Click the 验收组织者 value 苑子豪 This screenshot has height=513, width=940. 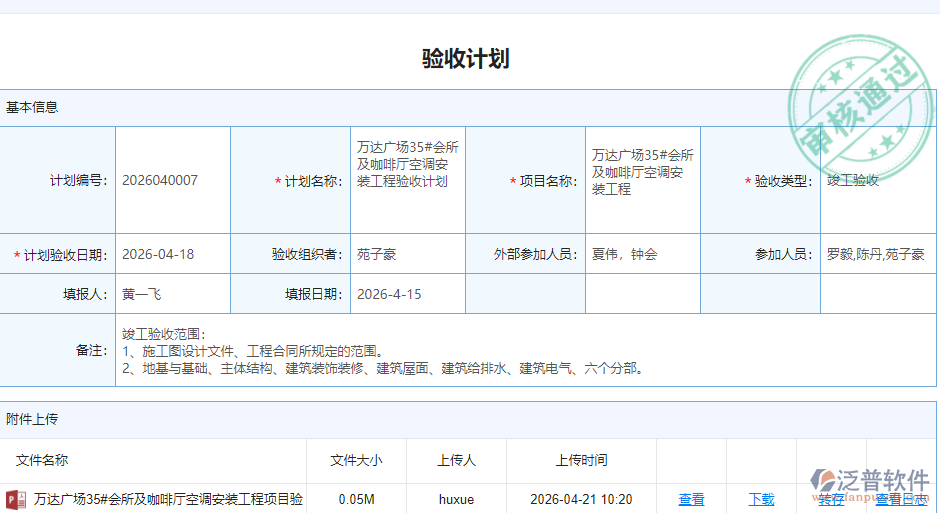click(376, 254)
